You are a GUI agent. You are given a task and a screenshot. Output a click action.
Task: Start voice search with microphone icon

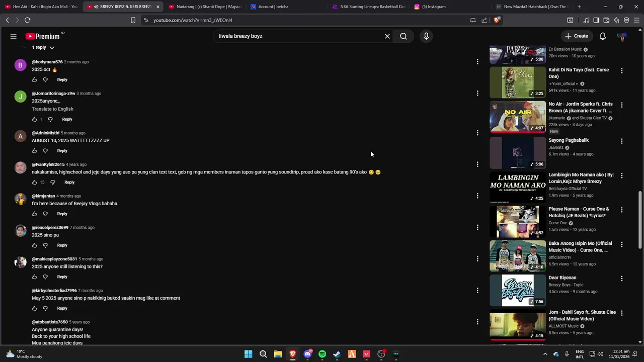point(426,36)
